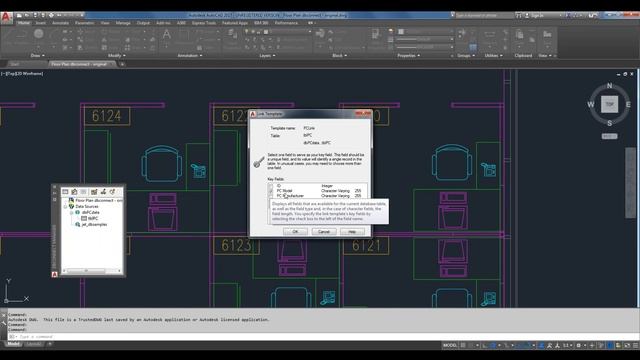Open the Parametric ribbon tab
The height and width of the screenshot is (360, 640).
tap(85, 23)
